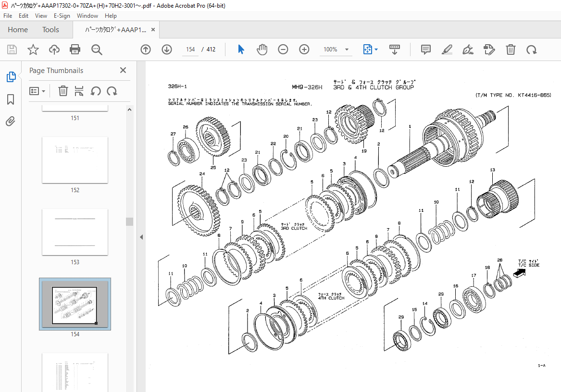
Task: Choose the Selection arrow tool
Action: [x=241, y=49]
